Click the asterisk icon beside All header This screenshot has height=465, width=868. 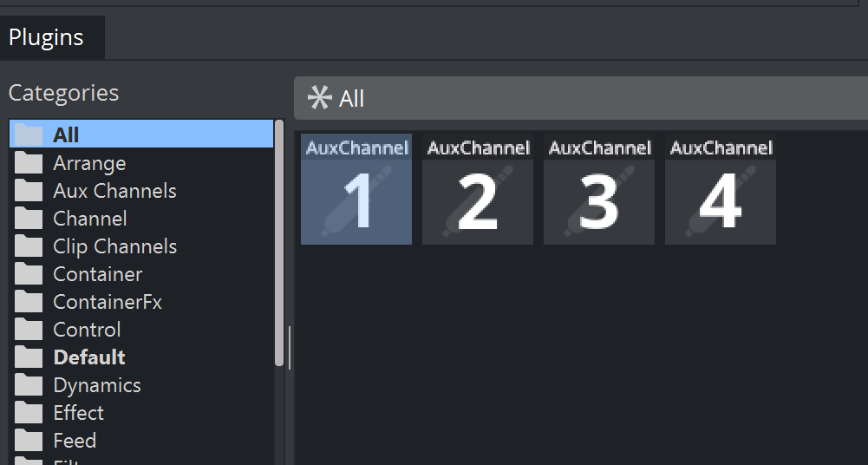(319, 98)
